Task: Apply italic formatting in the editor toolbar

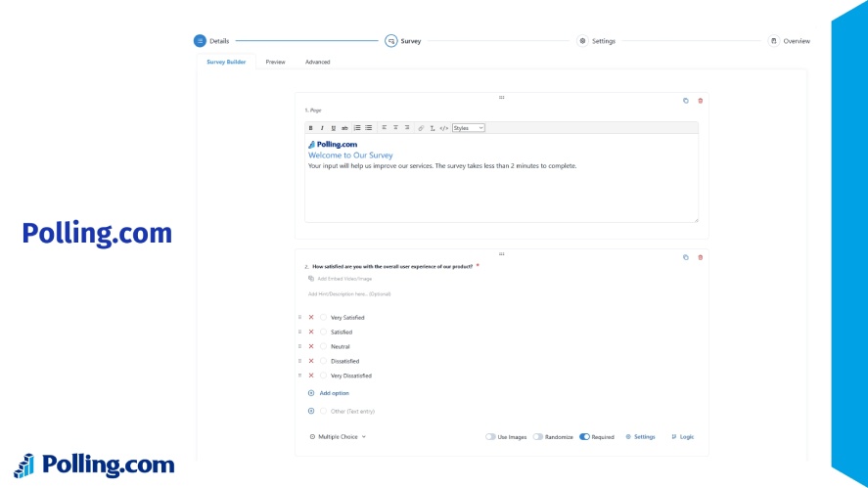Action: coord(322,128)
